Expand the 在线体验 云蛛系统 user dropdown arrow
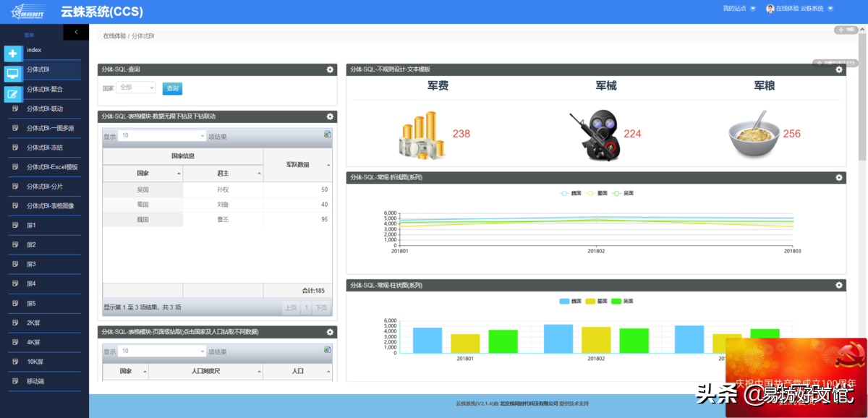The height and width of the screenshot is (418, 868). (830, 9)
